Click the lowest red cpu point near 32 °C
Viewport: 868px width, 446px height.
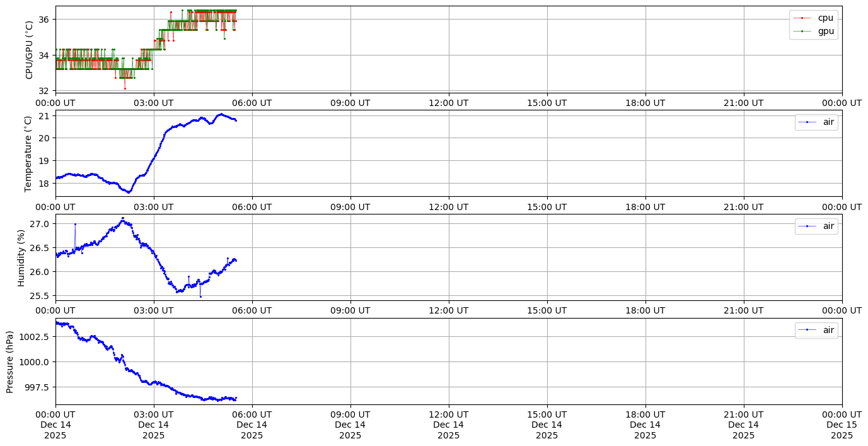[125, 88]
